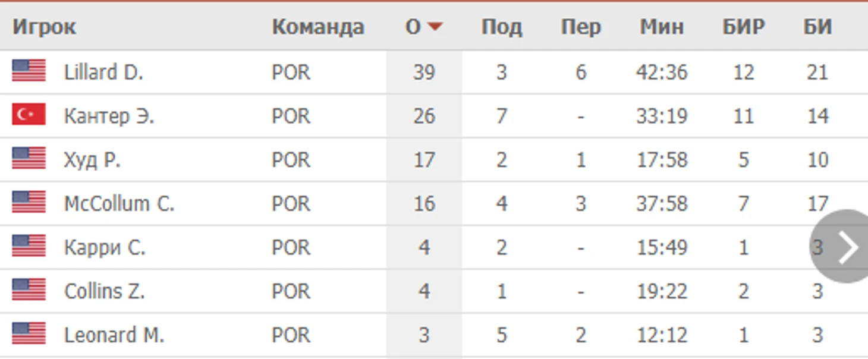Click Leonard M. player name

[x=114, y=335]
